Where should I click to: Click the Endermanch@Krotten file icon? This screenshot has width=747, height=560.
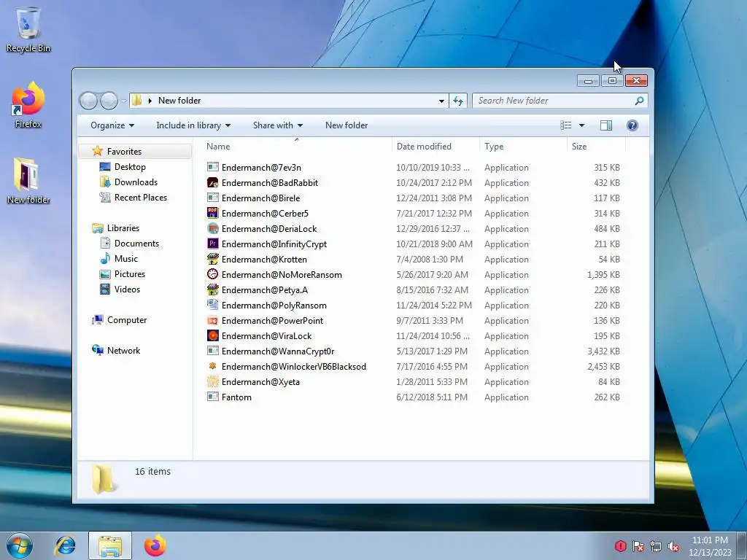point(212,260)
